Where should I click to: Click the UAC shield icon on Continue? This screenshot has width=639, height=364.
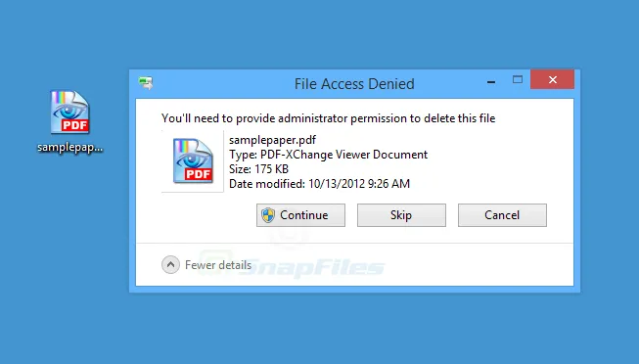coord(268,215)
